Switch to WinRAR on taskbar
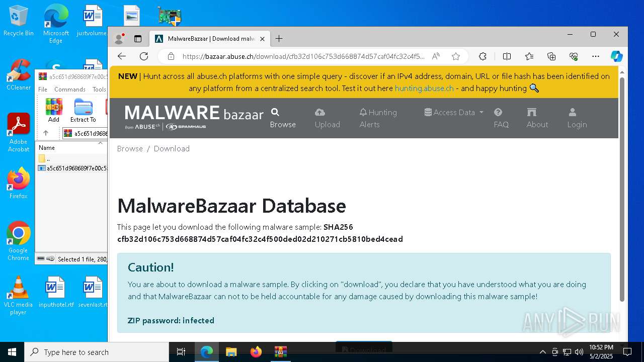The height and width of the screenshot is (362, 644). (x=280, y=352)
